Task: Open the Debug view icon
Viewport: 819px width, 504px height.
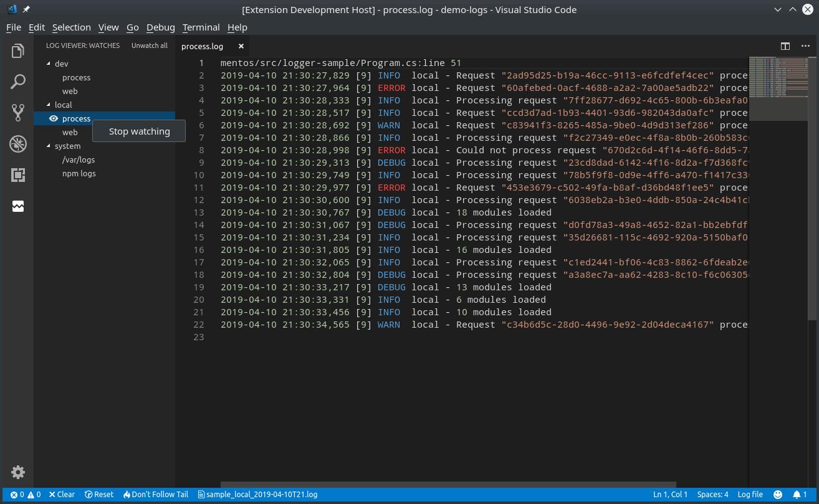Action: tap(18, 144)
